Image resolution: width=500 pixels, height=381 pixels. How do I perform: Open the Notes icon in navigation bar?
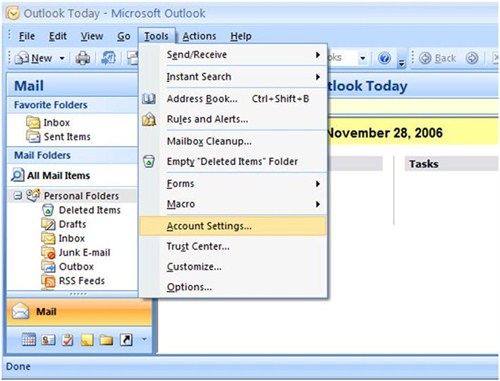coord(87,340)
